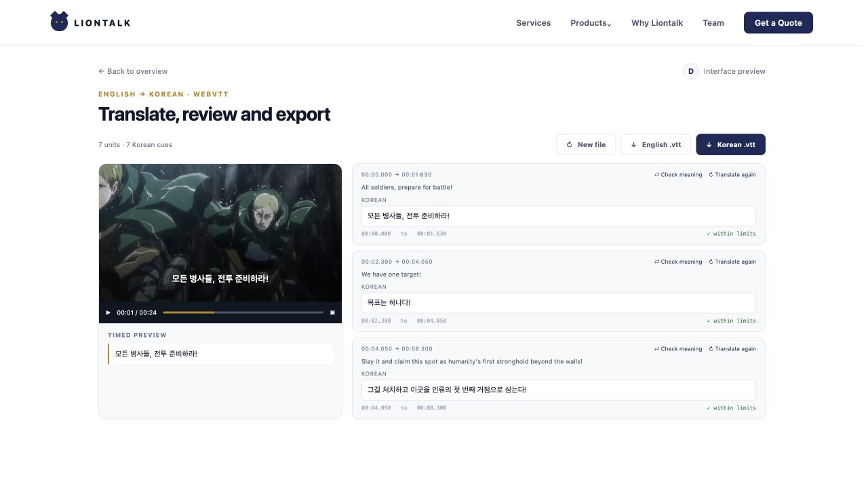The width and height of the screenshot is (868, 488).
Task: Select the timed preview cue text
Action: tap(156, 354)
